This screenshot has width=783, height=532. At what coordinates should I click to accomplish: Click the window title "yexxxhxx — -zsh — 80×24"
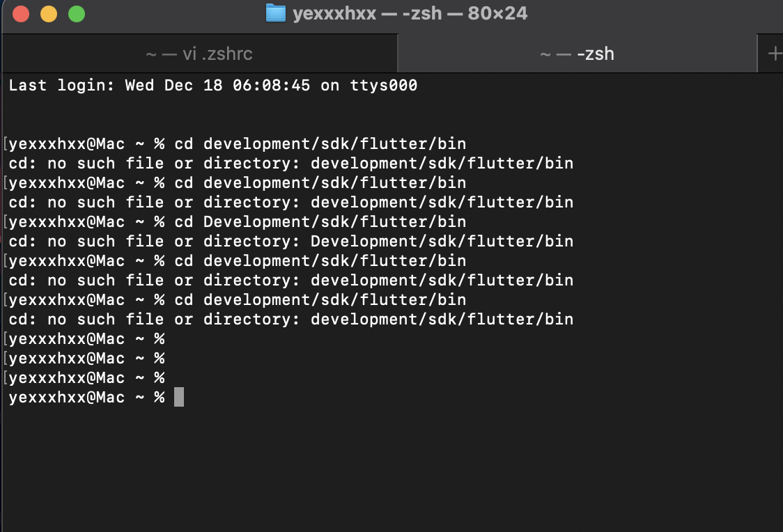(410, 13)
